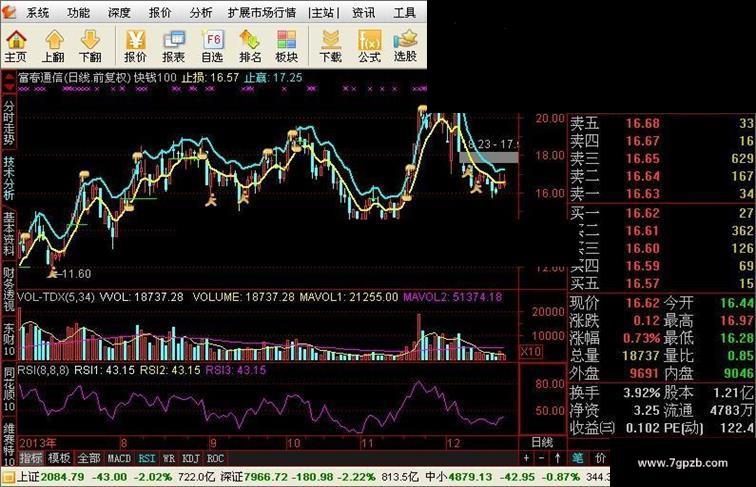Open the 系统 menu

point(38,13)
